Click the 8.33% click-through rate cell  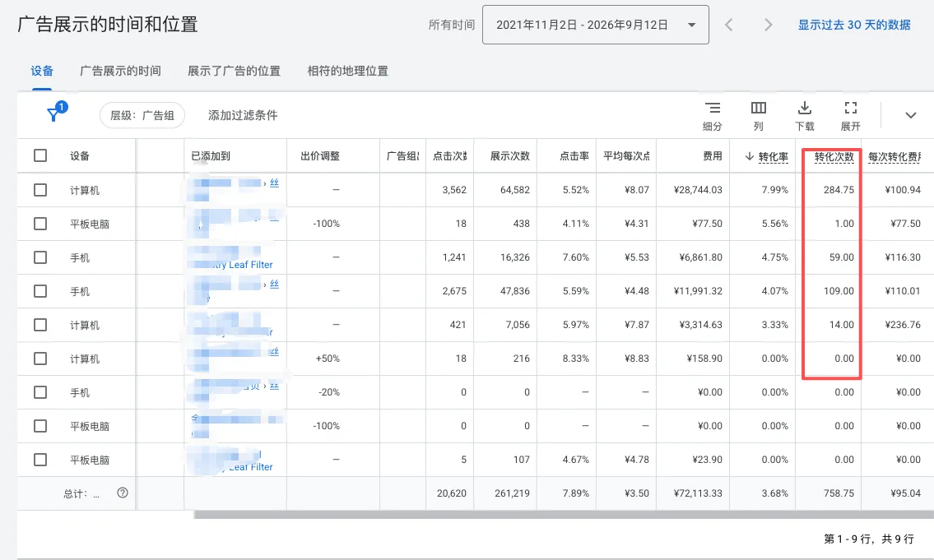[575, 359]
